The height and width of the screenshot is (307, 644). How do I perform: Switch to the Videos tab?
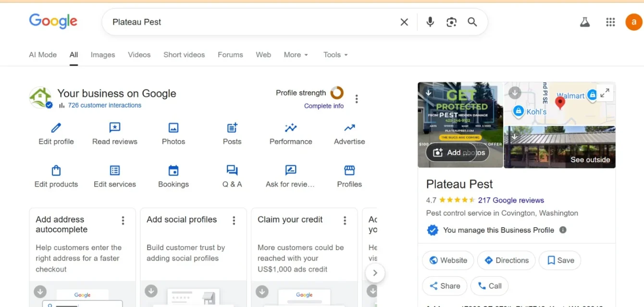click(x=139, y=55)
